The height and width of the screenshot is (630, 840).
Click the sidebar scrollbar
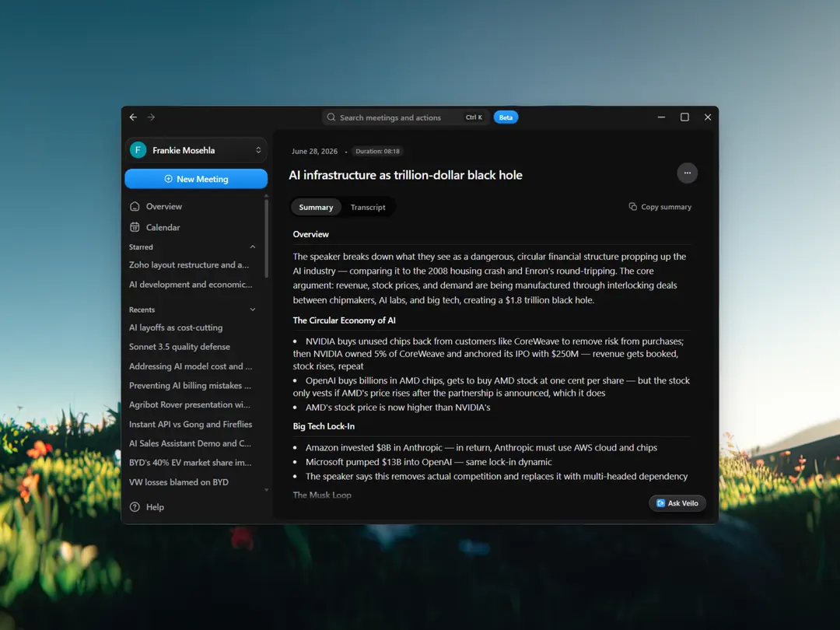tap(266, 239)
